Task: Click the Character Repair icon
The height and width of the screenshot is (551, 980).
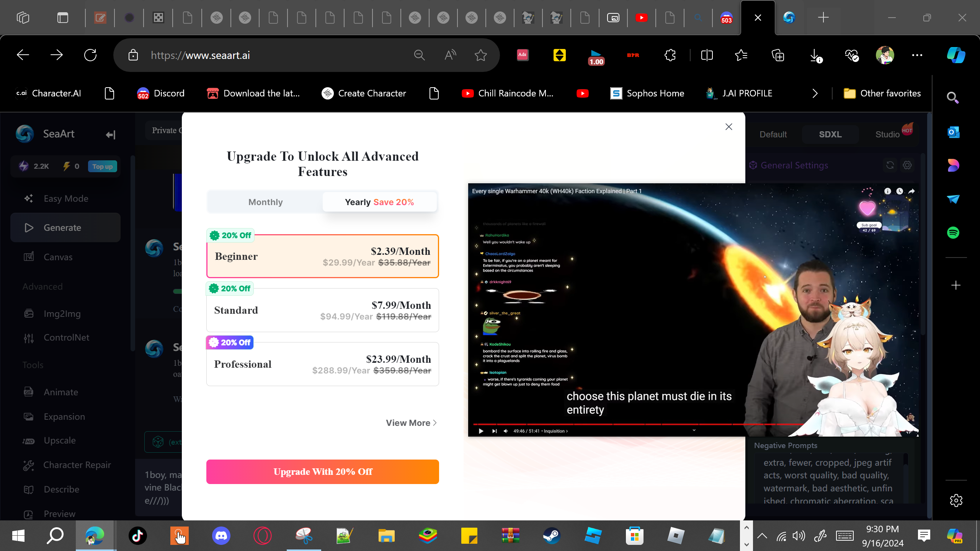Action: (29, 465)
